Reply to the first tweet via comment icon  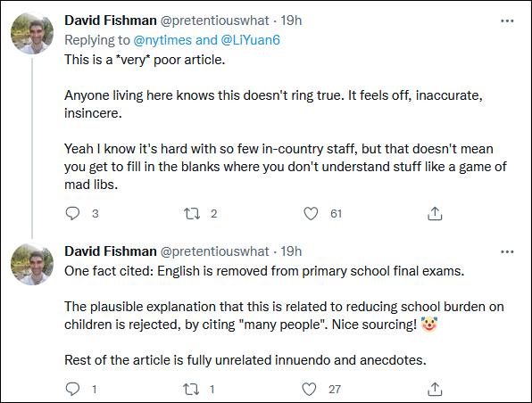[72, 213]
